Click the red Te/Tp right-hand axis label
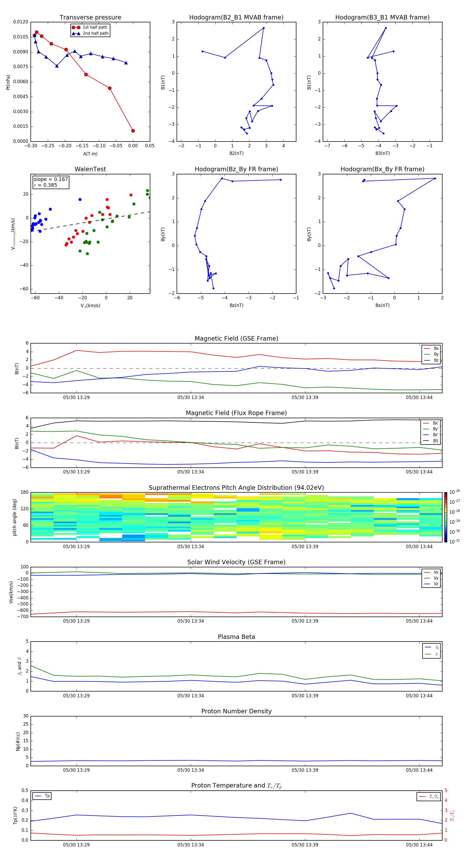The height and width of the screenshot is (868, 473). pos(452,816)
